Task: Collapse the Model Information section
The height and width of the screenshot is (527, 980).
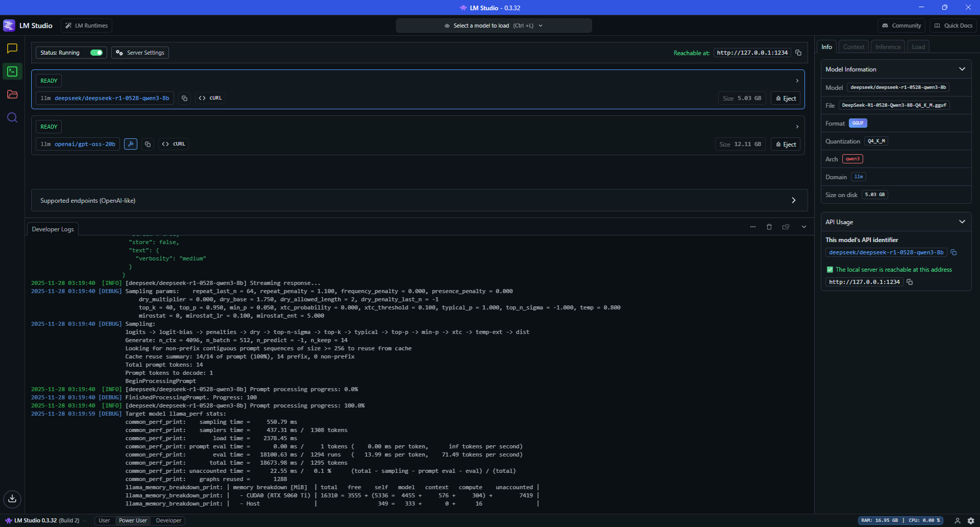Action: point(962,69)
